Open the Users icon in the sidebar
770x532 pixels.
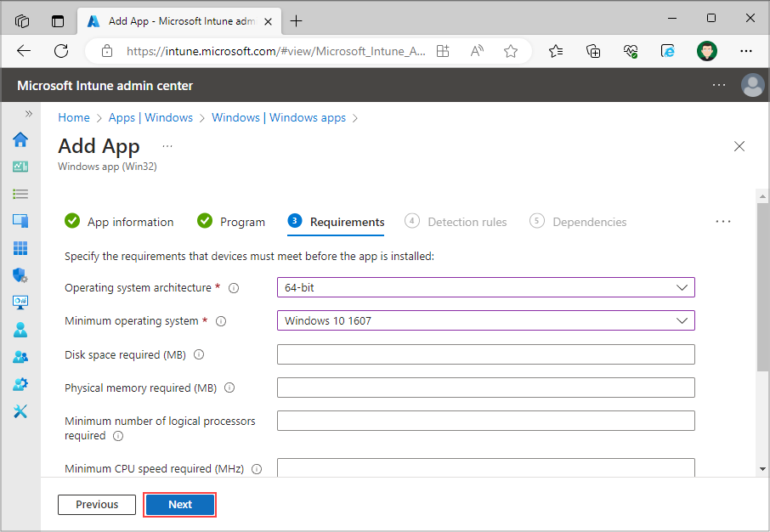pos(20,330)
